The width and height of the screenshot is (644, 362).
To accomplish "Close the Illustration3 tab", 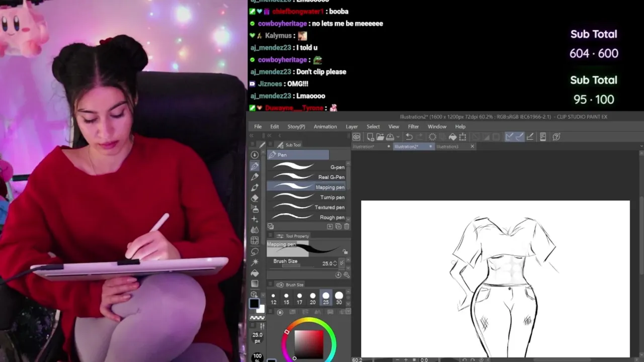I will [x=472, y=146].
